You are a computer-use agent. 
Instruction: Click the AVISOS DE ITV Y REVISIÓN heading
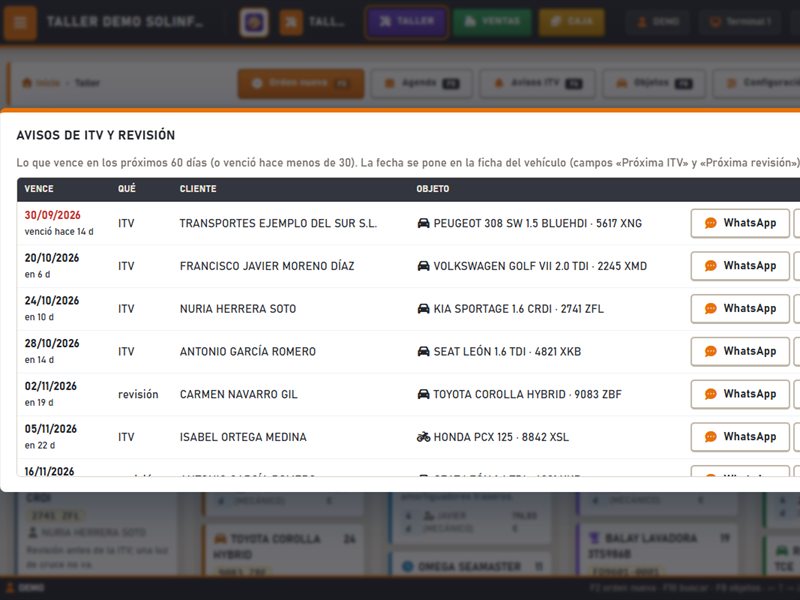[x=95, y=135]
